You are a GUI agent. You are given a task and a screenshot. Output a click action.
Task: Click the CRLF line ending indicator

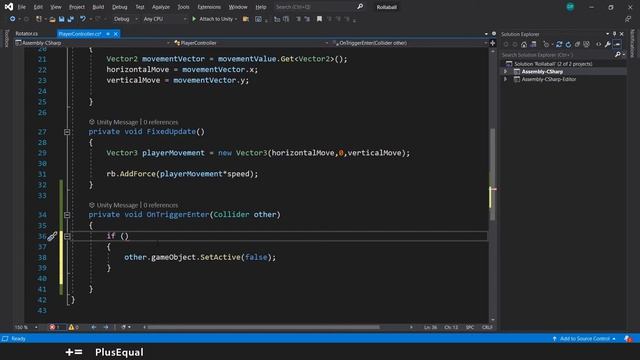click(x=487, y=327)
